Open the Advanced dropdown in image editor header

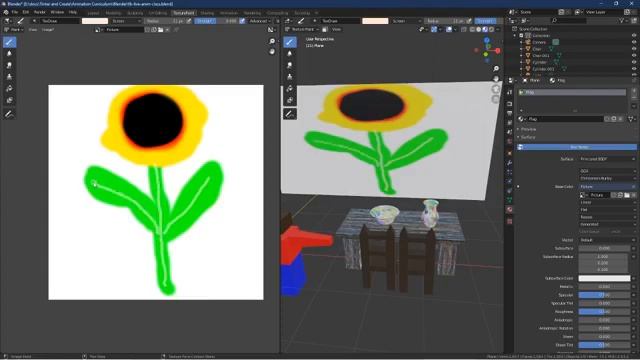tap(260, 21)
